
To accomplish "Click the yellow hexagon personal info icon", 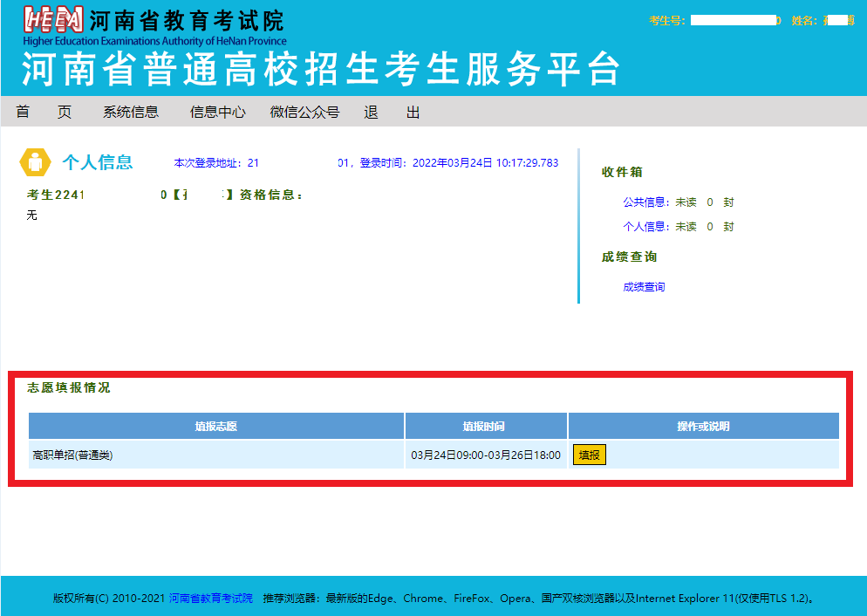I will 35,162.
